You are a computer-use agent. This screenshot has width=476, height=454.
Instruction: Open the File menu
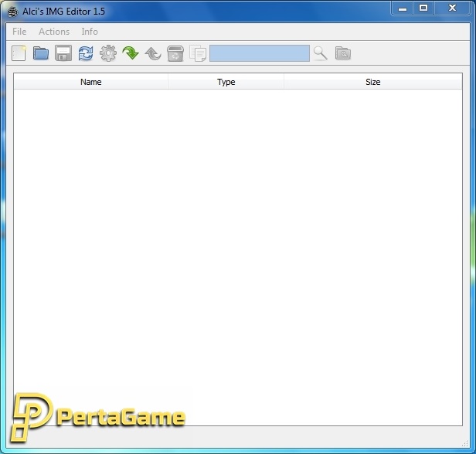(x=19, y=32)
